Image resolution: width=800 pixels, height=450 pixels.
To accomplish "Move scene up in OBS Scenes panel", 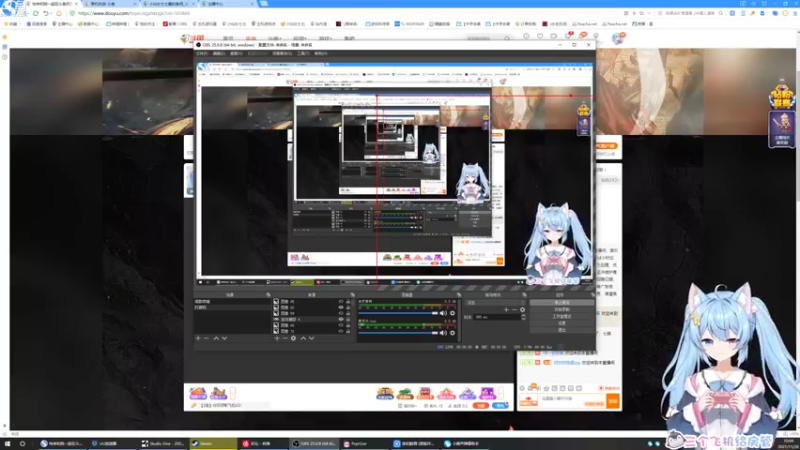I will 216,338.
